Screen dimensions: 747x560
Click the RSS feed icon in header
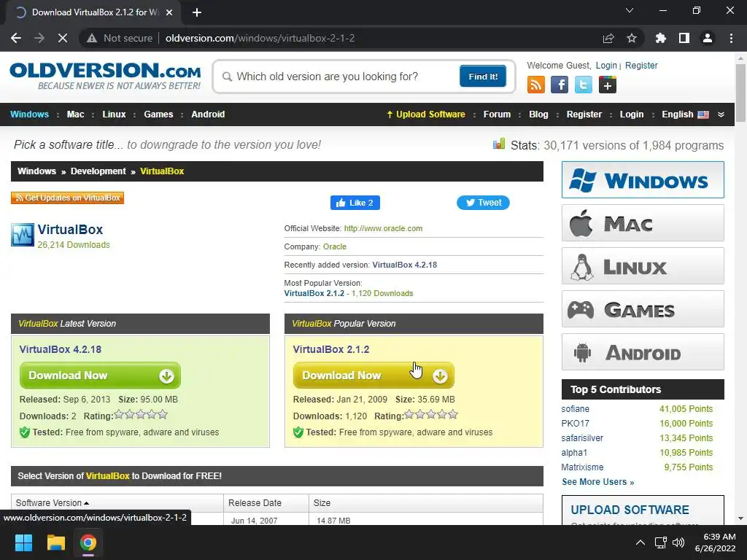click(x=536, y=85)
